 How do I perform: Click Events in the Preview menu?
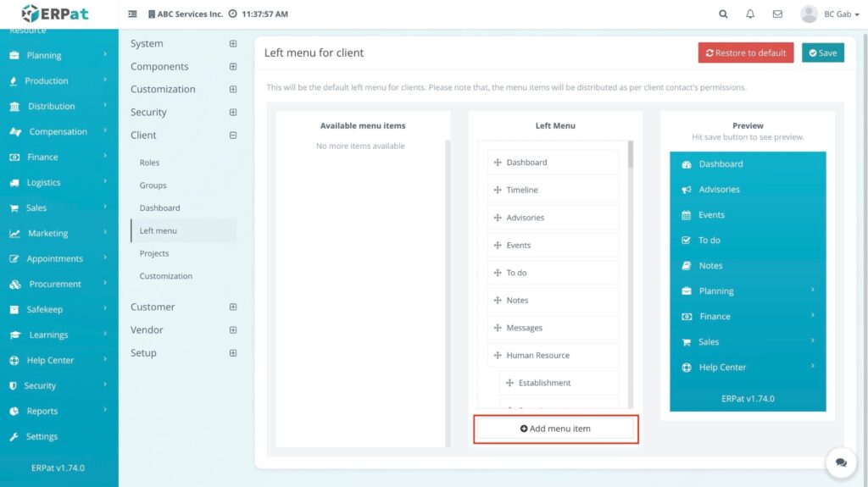pyautogui.click(x=711, y=215)
